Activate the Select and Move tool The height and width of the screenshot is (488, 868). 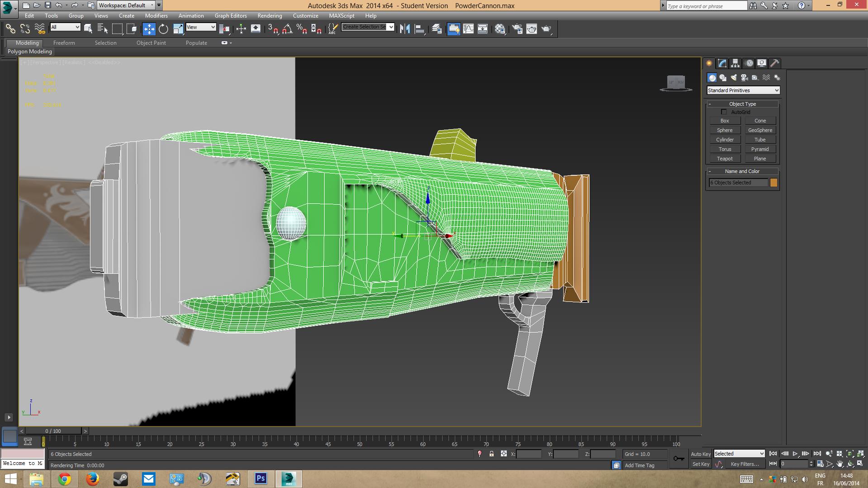coord(149,29)
